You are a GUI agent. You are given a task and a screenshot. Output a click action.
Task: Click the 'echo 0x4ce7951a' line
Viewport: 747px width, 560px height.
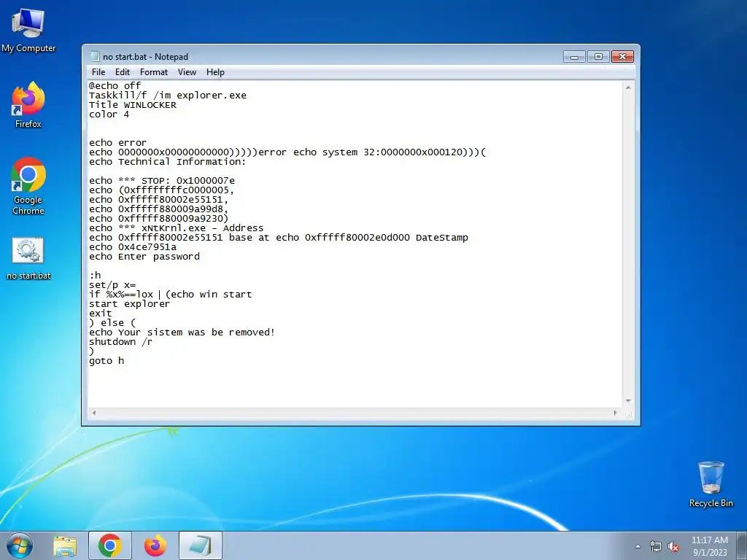pos(133,246)
